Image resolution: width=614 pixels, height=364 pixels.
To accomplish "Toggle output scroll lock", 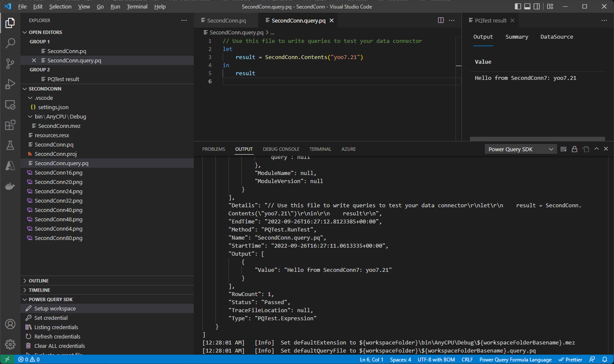I will point(574,149).
